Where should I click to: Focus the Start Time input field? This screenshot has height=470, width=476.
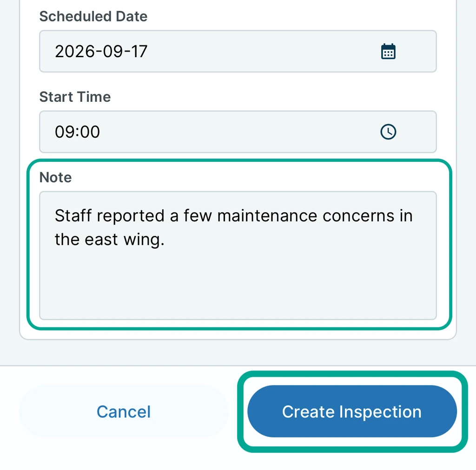coord(238,132)
